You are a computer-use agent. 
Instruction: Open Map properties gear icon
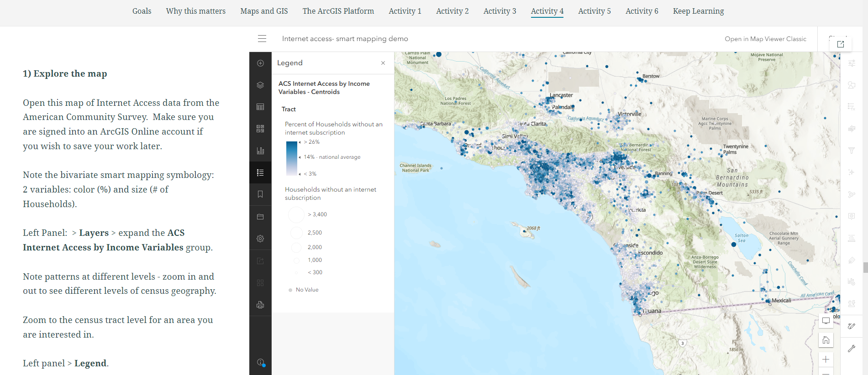[260, 239]
